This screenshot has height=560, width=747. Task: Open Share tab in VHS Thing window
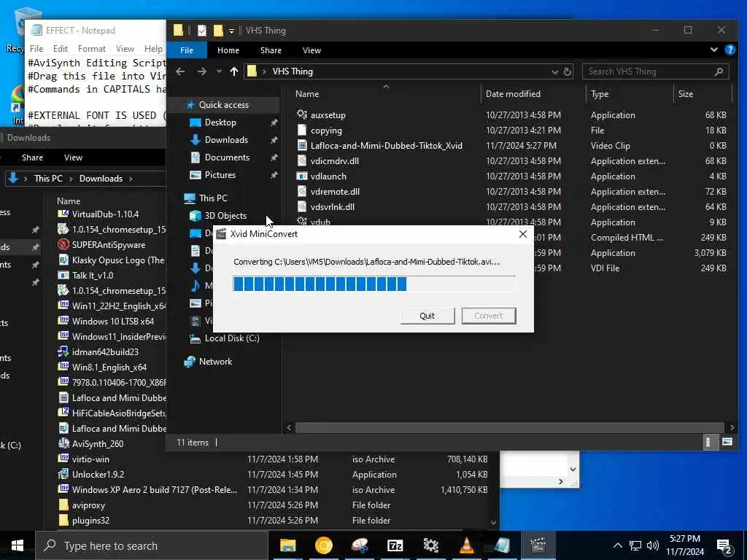click(x=271, y=50)
